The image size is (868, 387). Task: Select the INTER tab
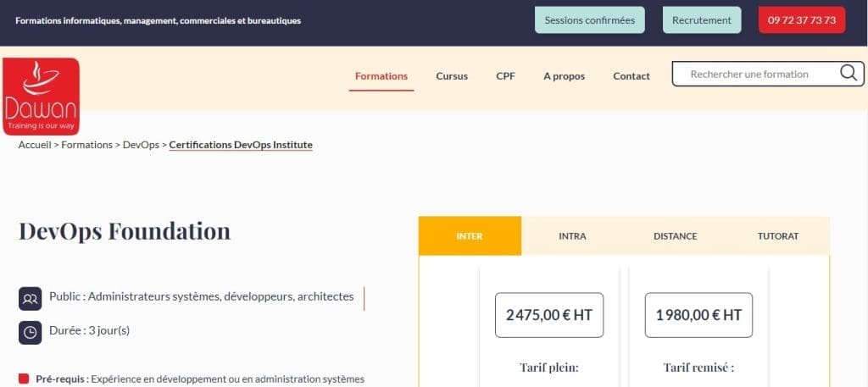(x=470, y=236)
